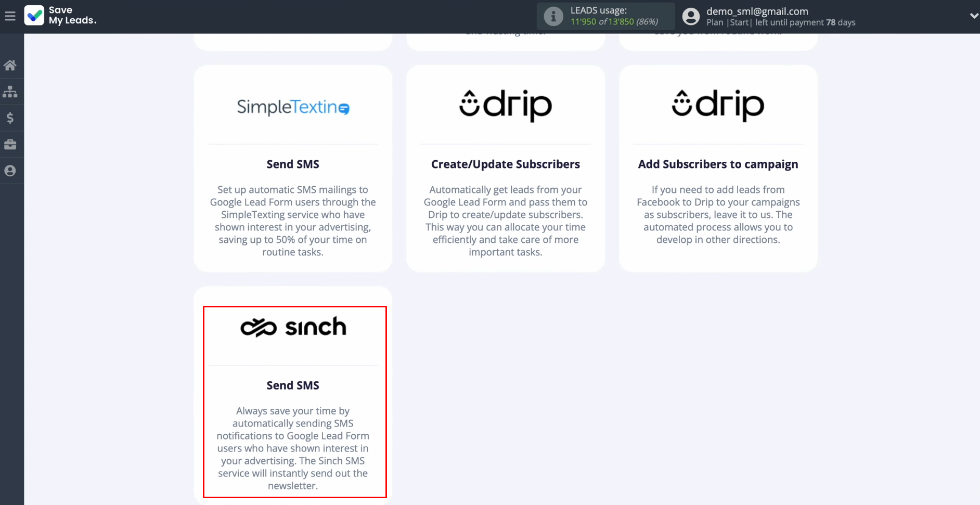The width and height of the screenshot is (980, 505).
Task: Select the Sinch Send SMS title
Action: [293, 385]
